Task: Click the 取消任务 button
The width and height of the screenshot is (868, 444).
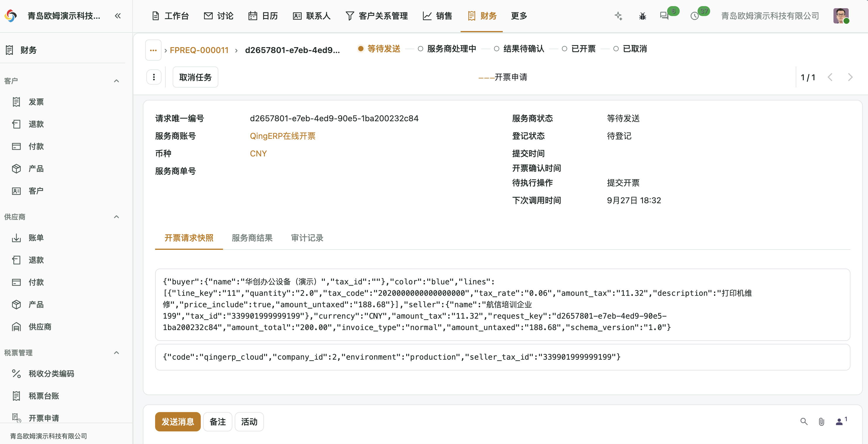Action: pyautogui.click(x=195, y=77)
